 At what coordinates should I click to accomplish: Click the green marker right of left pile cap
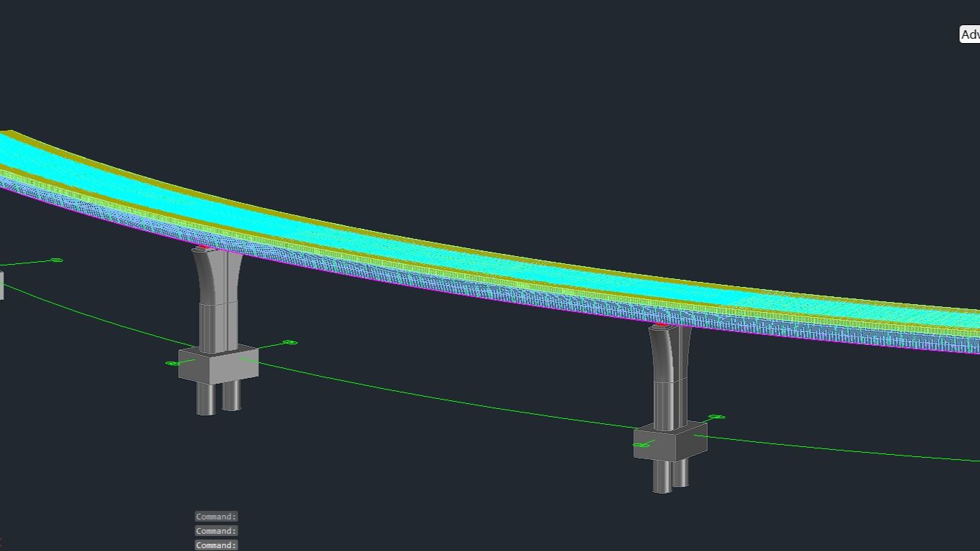(x=290, y=343)
